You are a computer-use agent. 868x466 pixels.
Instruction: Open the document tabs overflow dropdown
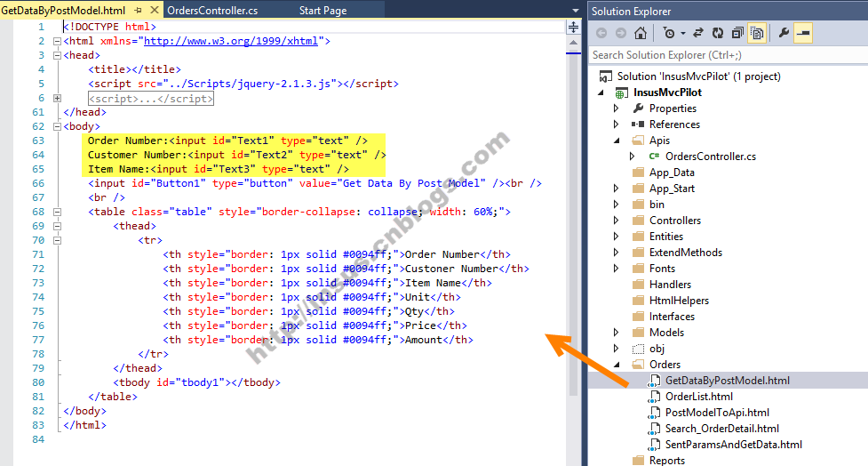click(575, 11)
